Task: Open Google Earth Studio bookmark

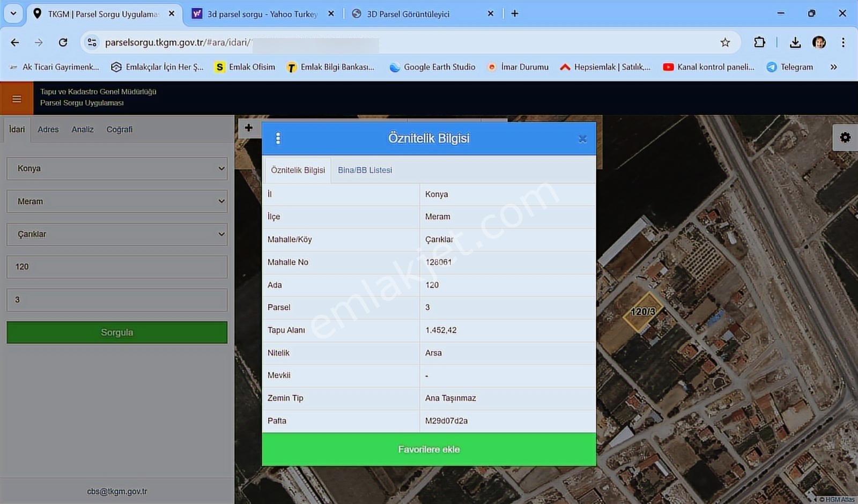Action: pyautogui.click(x=432, y=67)
